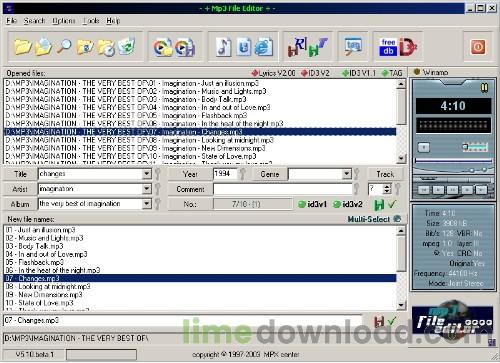Expand the Album field dropdown
The image size is (500, 363).
(146, 204)
